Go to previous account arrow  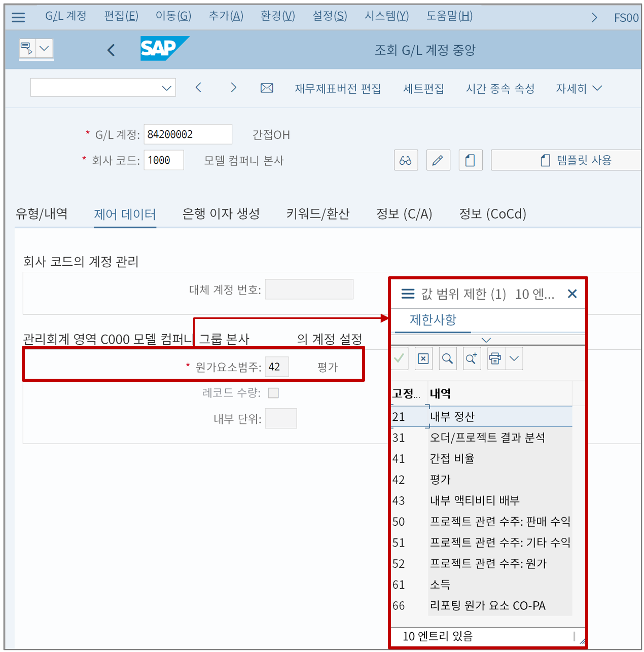(x=198, y=88)
